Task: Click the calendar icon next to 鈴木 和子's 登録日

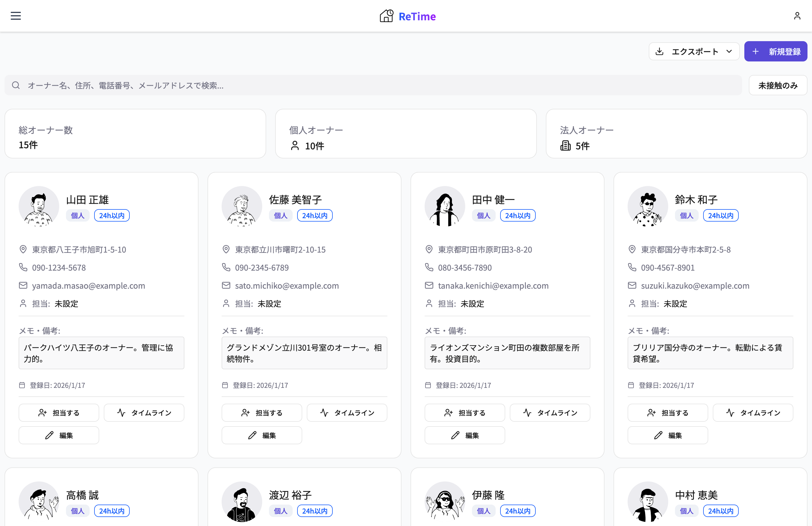Action: pyautogui.click(x=632, y=385)
